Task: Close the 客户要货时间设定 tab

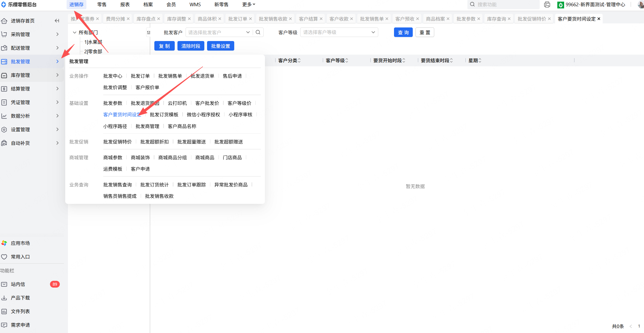Action: [599, 19]
